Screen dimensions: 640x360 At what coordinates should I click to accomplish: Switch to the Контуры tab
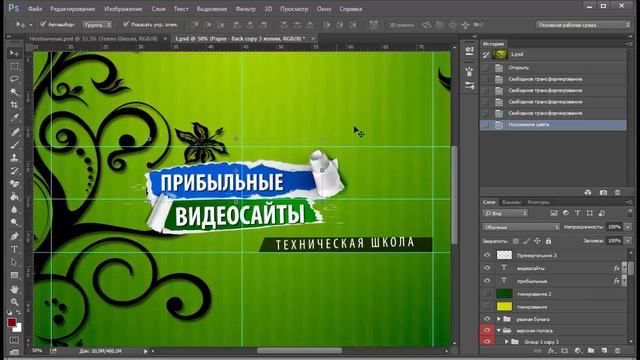click(538, 202)
